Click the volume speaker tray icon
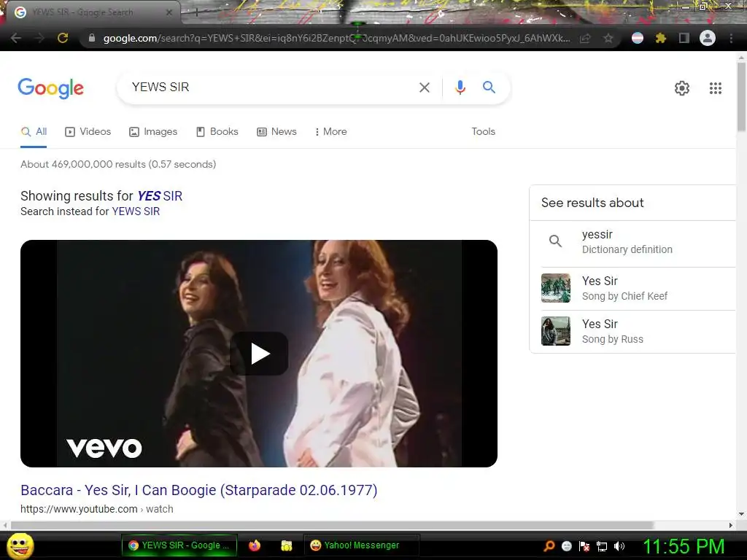 619,546
